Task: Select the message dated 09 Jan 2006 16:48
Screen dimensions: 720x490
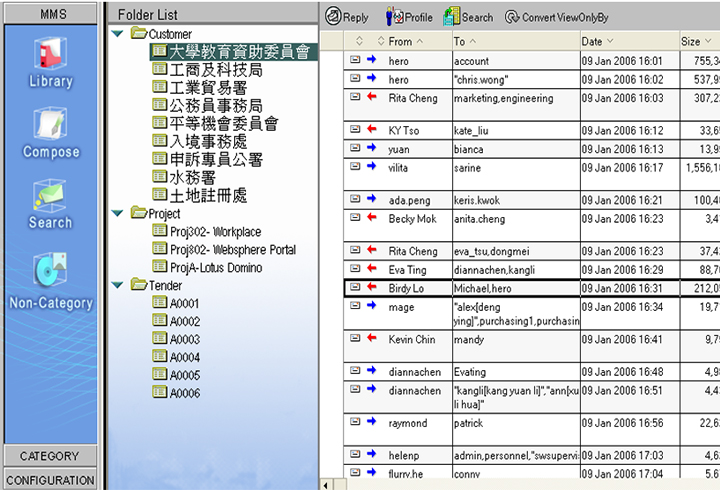Action: click(x=532, y=372)
